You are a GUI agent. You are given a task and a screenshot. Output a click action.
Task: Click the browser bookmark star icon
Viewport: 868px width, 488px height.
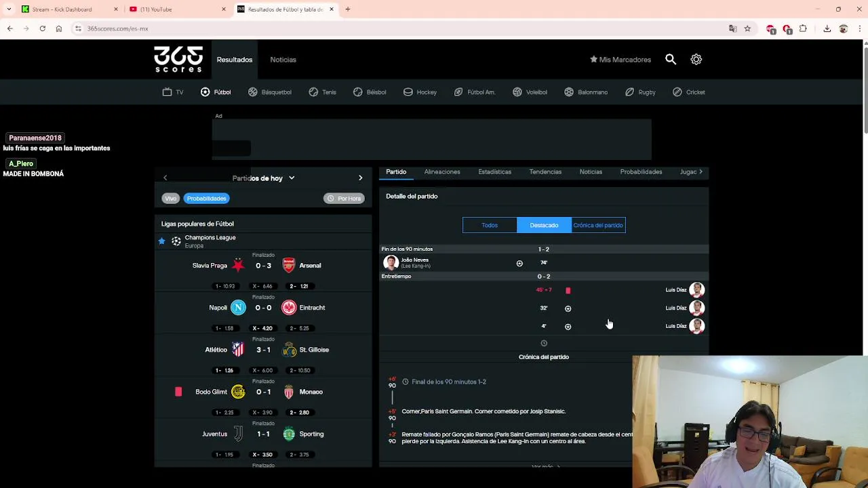pos(747,28)
